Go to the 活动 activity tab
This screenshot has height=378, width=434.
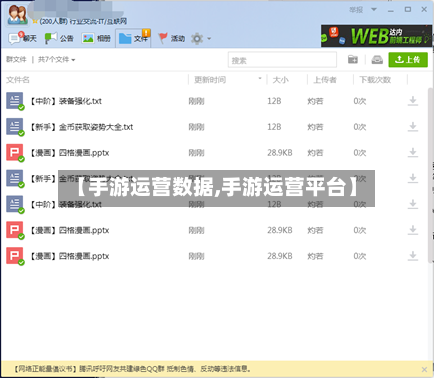tap(171, 38)
